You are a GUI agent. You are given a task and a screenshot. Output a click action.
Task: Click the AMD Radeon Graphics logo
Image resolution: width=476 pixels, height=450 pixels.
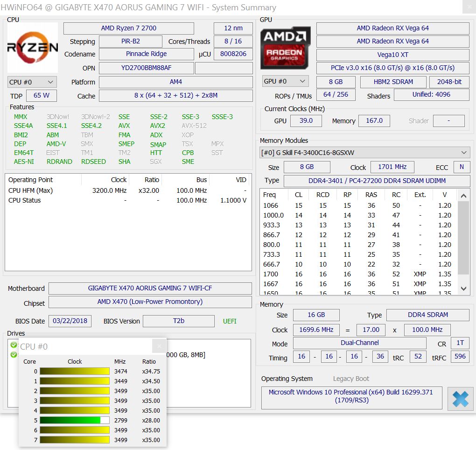point(285,48)
